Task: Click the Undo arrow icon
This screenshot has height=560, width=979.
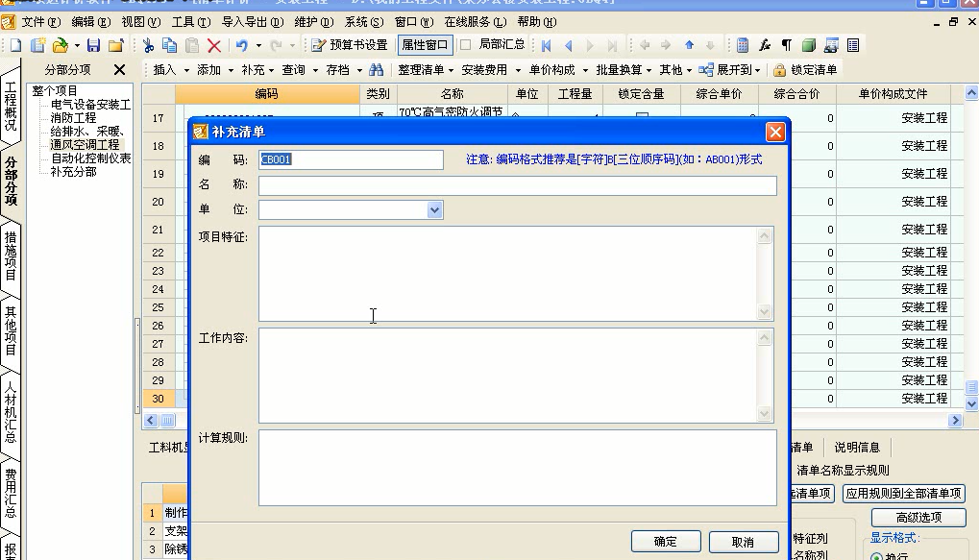Action: [x=241, y=45]
